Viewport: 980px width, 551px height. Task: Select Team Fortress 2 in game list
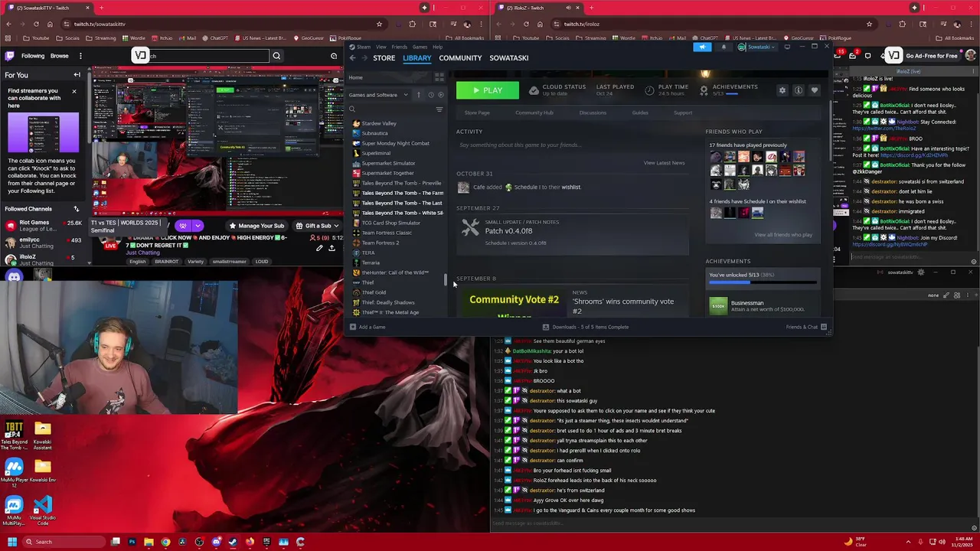coord(381,243)
